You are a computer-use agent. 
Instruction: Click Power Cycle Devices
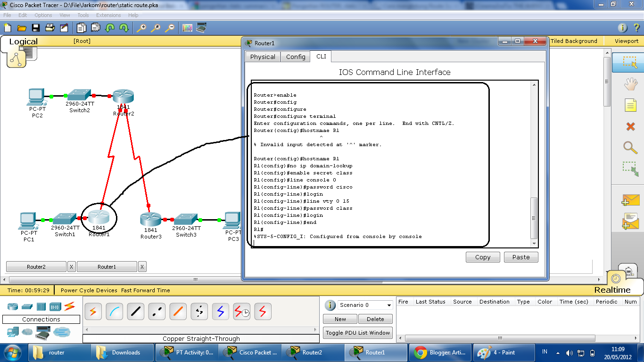tap(89, 290)
